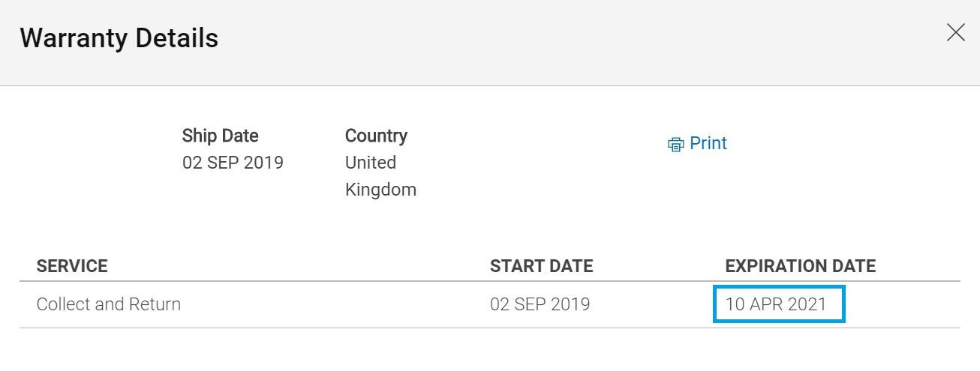Select the 02 SEP 2019 ship date value
Viewport: 980px width, 371px height.
pos(233,162)
